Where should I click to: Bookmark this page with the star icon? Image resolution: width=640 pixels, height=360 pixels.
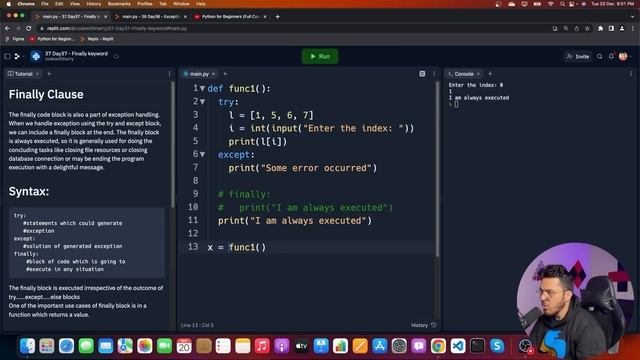(587, 28)
